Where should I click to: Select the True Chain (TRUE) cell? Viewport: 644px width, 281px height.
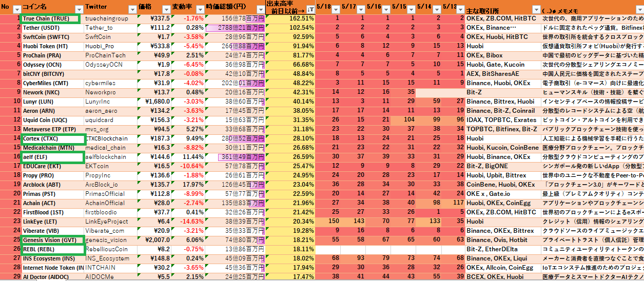click(50, 18)
